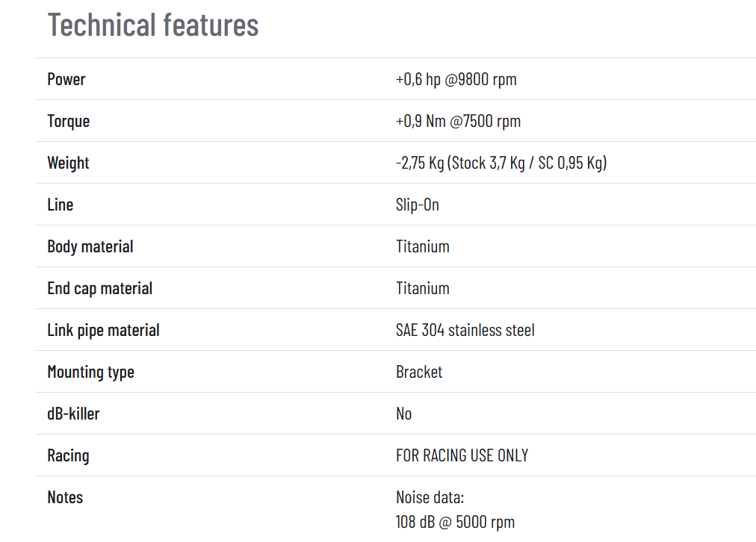This screenshot has width=756, height=542.
Task: Click the Technical features heading
Action: point(153,25)
